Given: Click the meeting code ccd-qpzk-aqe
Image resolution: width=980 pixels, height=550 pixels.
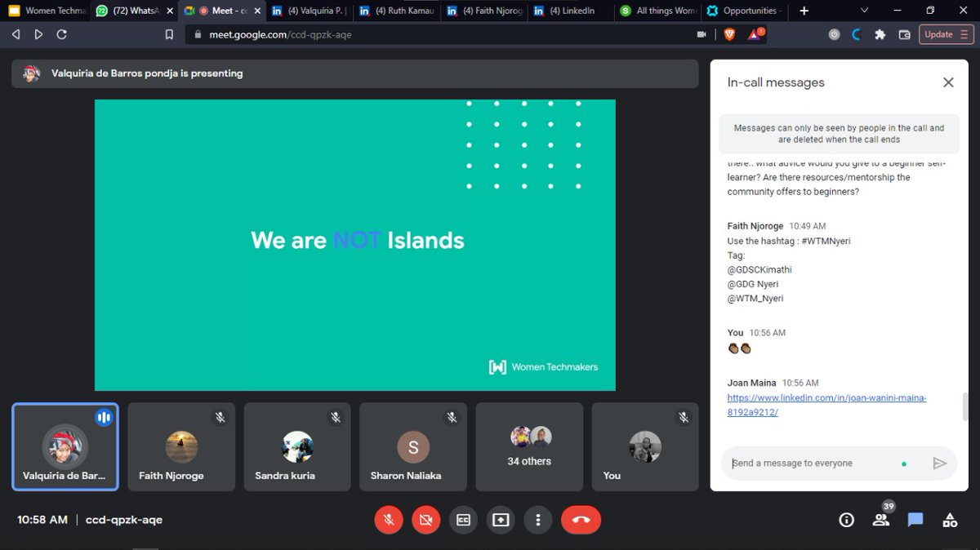Looking at the screenshot, I should click(124, 520).
